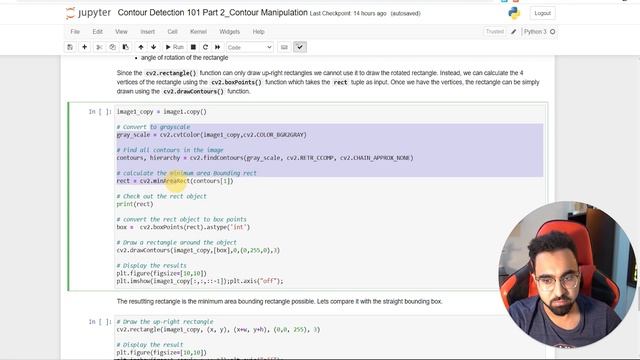
Task: Click the presenter webcam overlay
Action: [567, 274]
